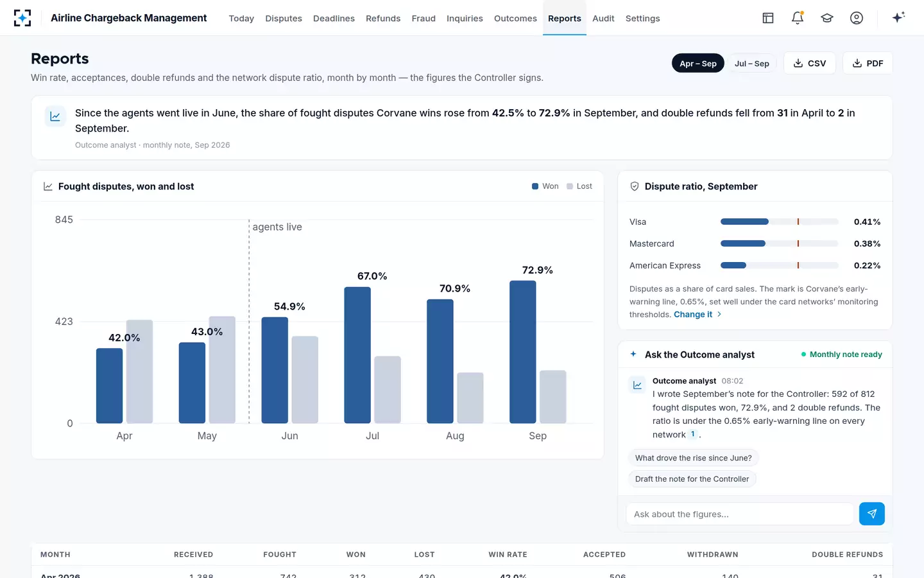The width and height of the screenshot is (924, 578).
Task: Switch to the Jul – Sep date range
Action: (752, 63)
